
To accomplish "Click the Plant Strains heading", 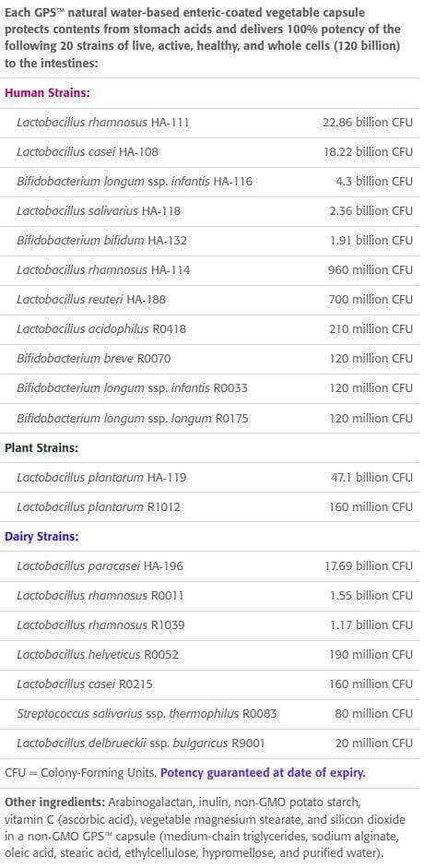I will [41, 448].
